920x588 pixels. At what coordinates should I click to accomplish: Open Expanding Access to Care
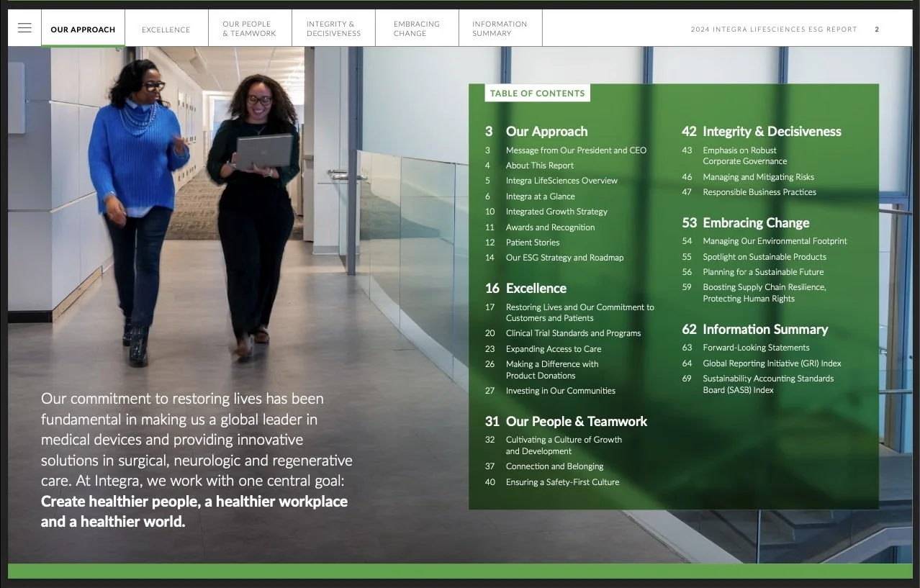click(543, 349)
